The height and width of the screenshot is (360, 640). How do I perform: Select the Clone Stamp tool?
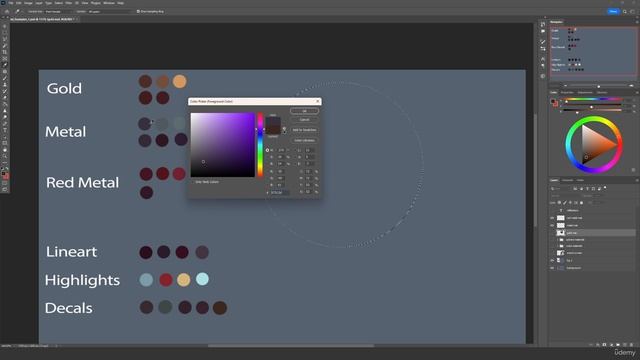[5, 84]
